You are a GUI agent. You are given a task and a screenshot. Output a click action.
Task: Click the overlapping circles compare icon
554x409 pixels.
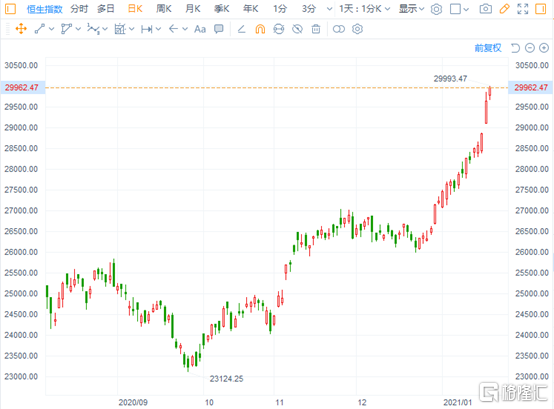pyautogui.click(x=338, y=29)
